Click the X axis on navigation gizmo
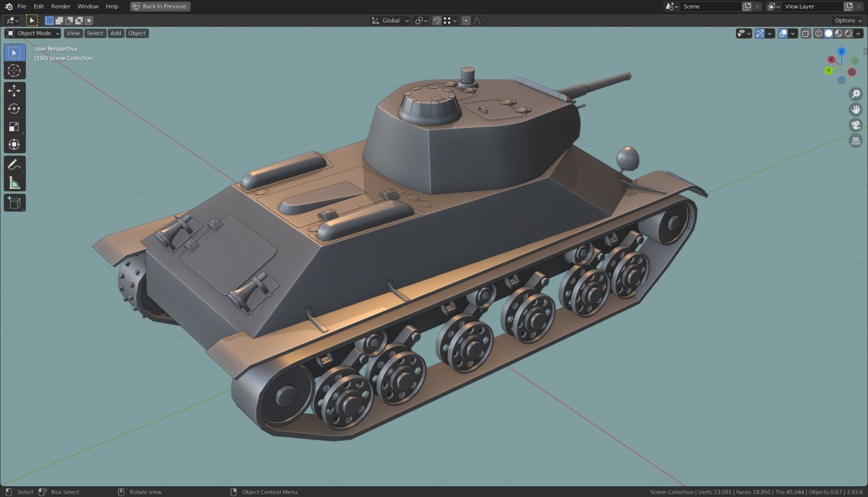Viewport: 868px width, 497px height. click(831, 59)
